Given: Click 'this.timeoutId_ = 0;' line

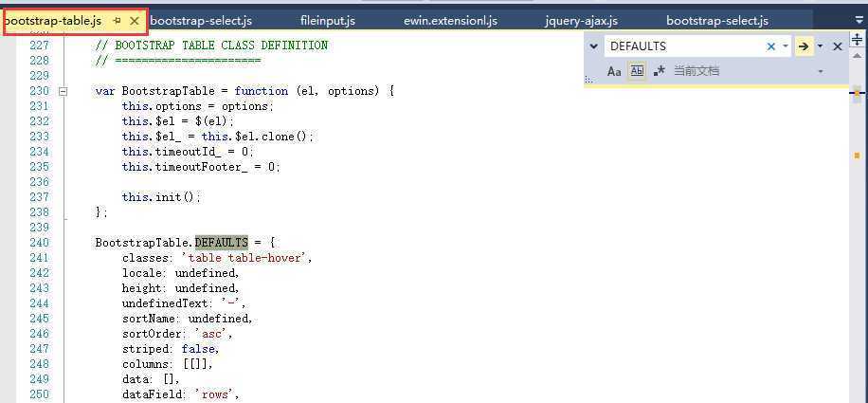Looking at the screenshot, I should point(188,152).
